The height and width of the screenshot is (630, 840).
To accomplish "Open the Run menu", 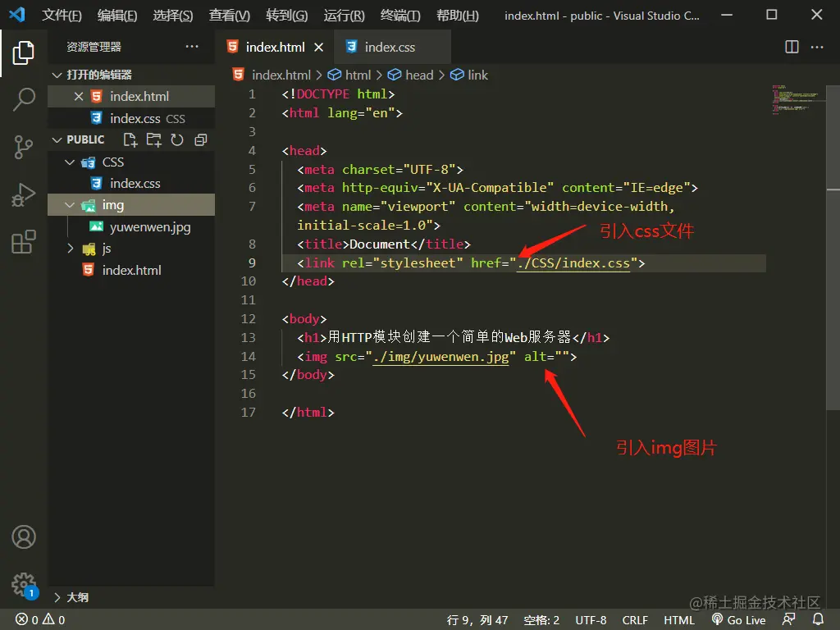I will (x=344, y=15).
